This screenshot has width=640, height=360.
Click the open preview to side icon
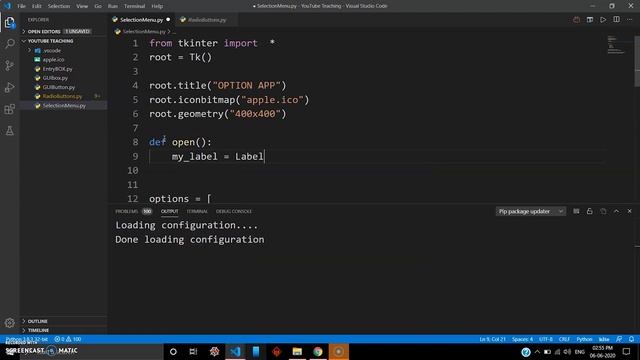coord(590,20)
